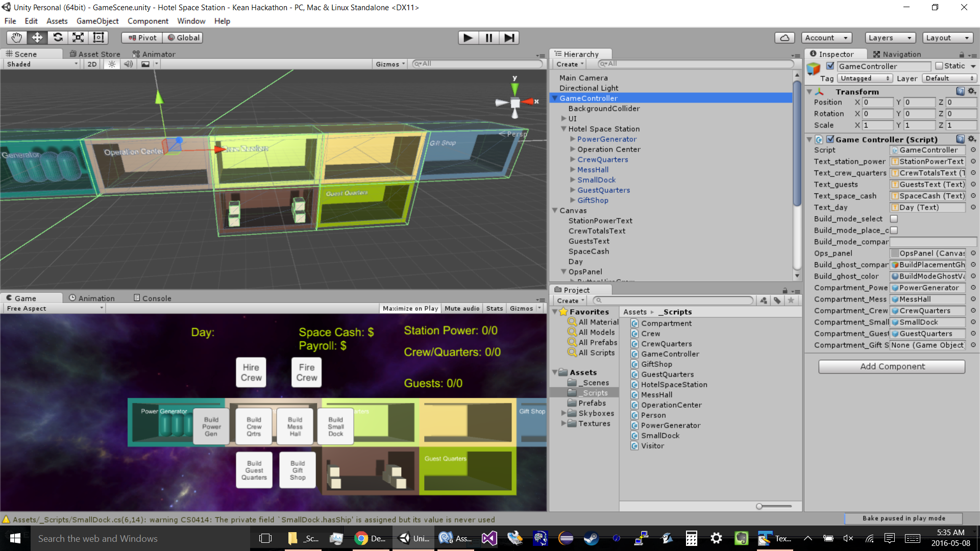The width and height of the screenshot is (980, 551).
Task: Toggle the Static checkbox
Action: [939, 66]
